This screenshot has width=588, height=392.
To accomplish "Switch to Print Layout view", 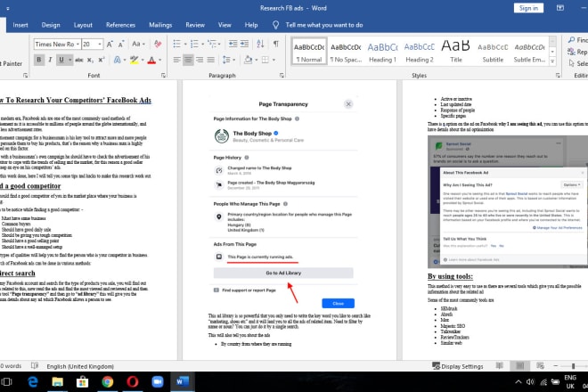I will coord(519,366).
